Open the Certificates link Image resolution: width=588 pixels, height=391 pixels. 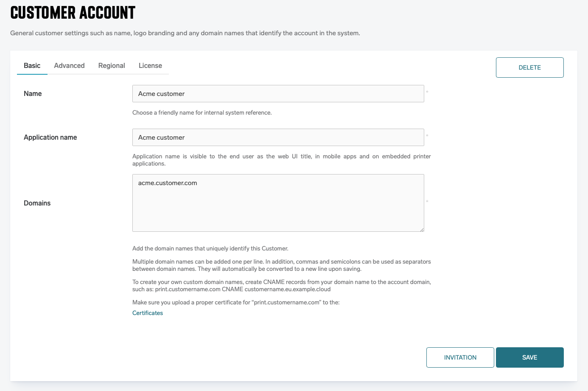[148, 313]
